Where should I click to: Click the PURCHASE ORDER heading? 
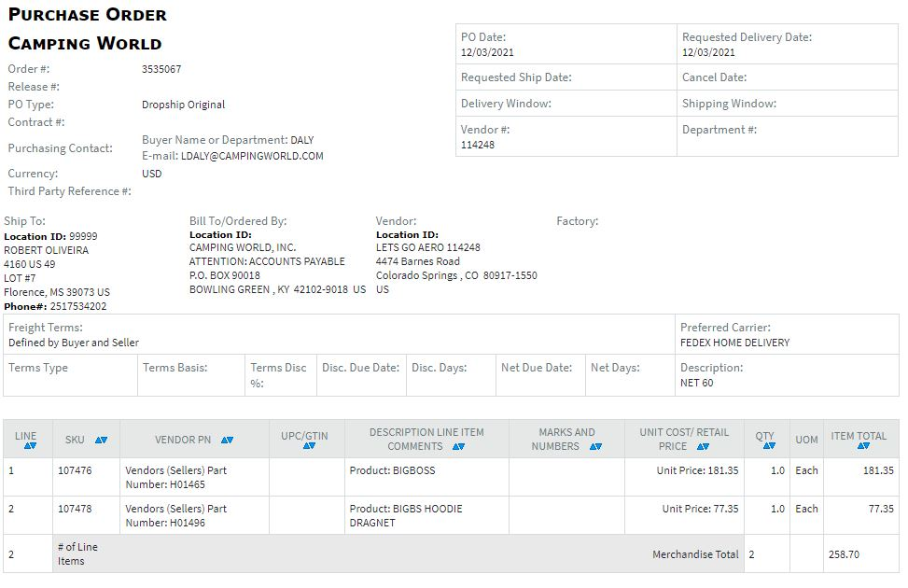(x=88, y=15)
